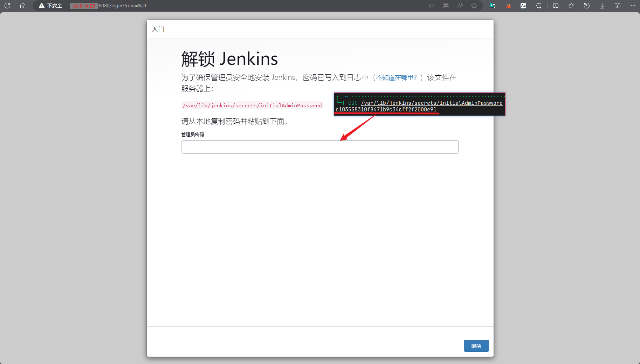
Task: Click the 不安全 label in address bar
Action: click(55, 6)
